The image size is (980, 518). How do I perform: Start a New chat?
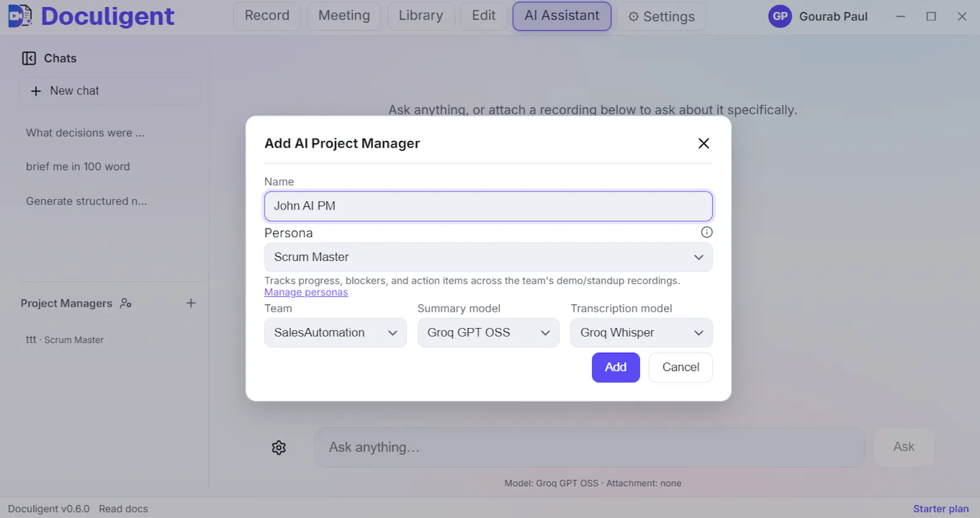pyautogui.click(x=110, y=91)
